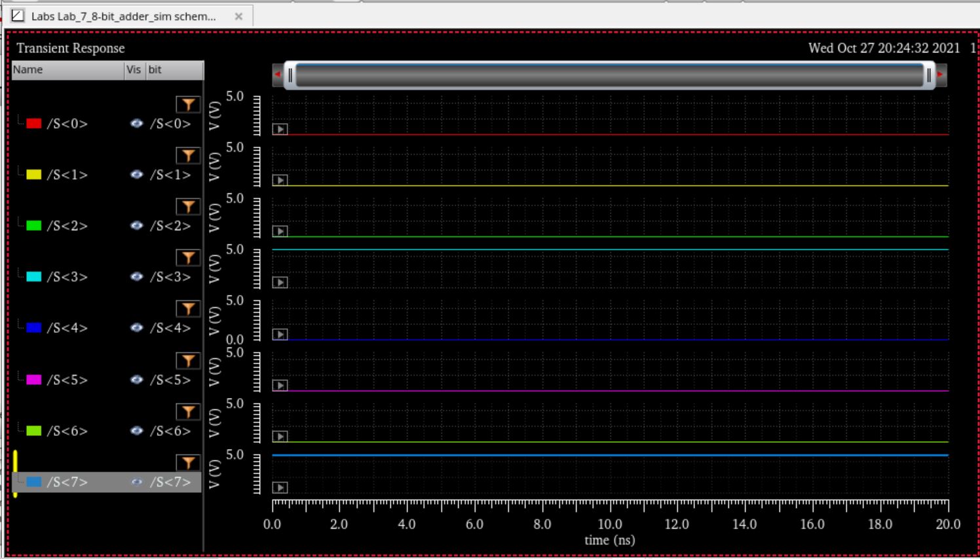The width and height of the screenshot is (980, 559).
Task: Click the right red arrow of zoom scrollbar
Action: 941,75
